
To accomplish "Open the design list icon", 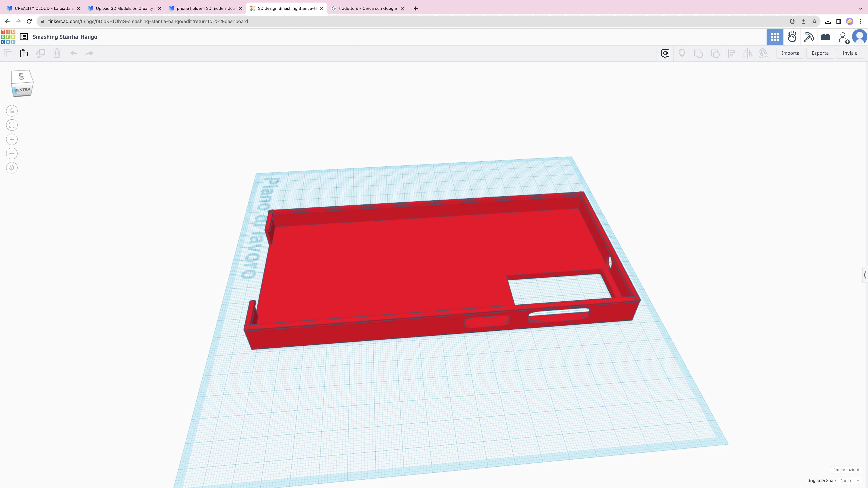I will [24, 37].
